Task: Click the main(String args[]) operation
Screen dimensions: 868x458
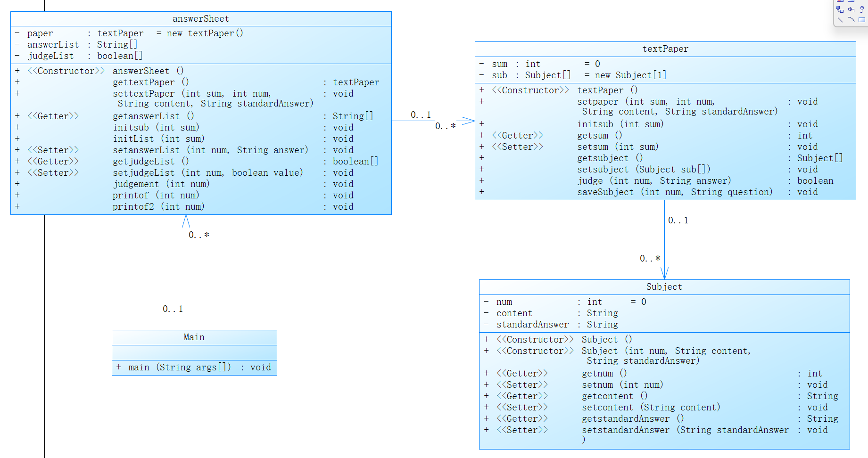Action: click(x=179, y=368)
